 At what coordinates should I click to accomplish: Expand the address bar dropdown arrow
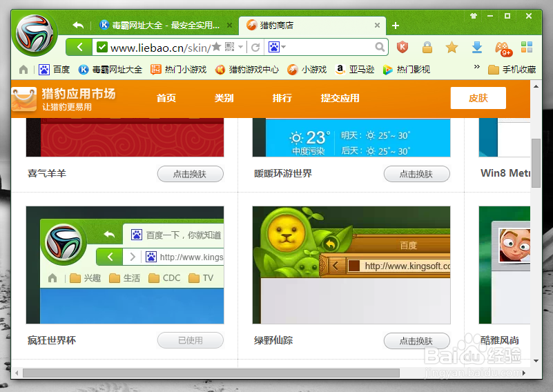pyautogui.click(x=240, y=46)
